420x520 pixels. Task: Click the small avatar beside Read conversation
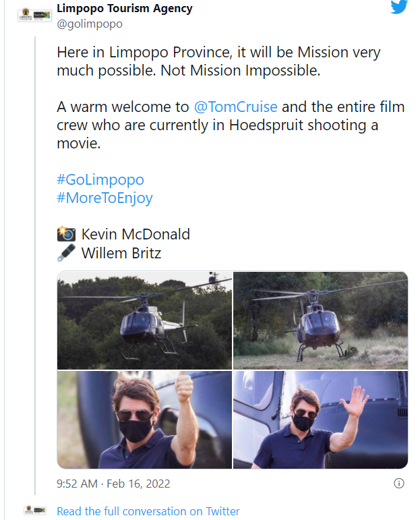(35, 511)
